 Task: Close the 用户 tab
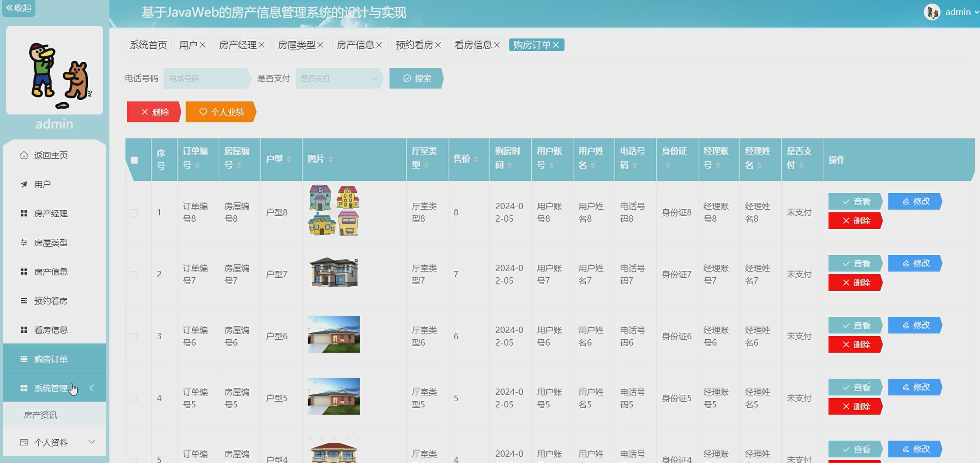click(203, 45)
